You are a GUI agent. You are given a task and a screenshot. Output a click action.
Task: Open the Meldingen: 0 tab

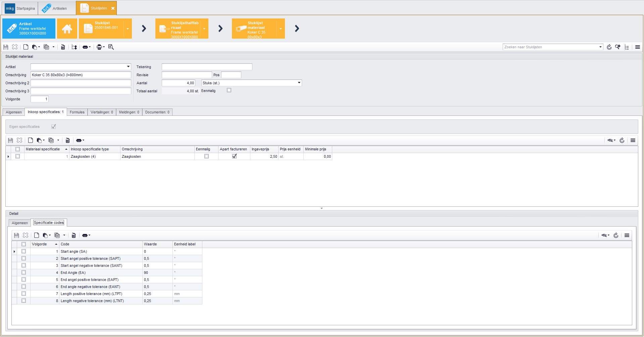(129, 112)
